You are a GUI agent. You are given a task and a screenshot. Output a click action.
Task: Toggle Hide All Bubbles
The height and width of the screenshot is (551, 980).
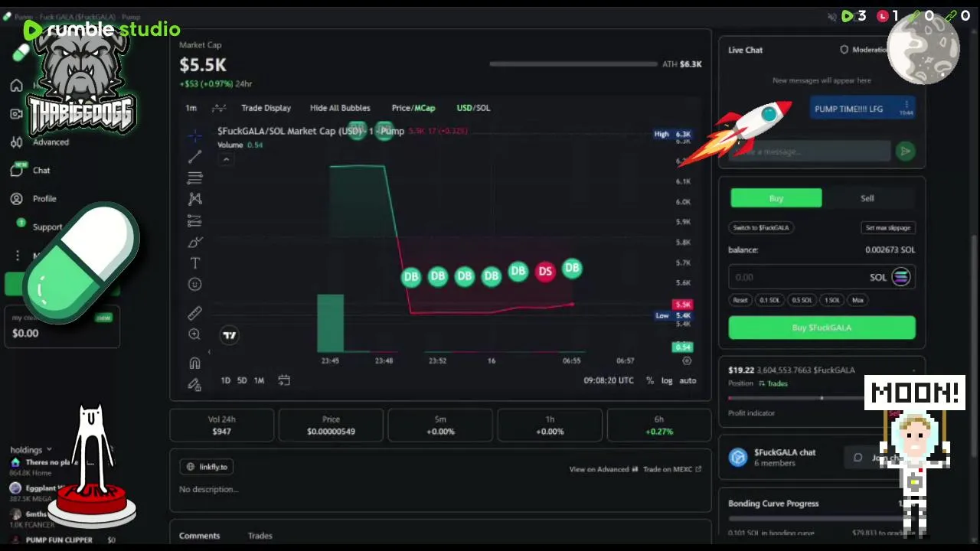click(x=340, y=108)
